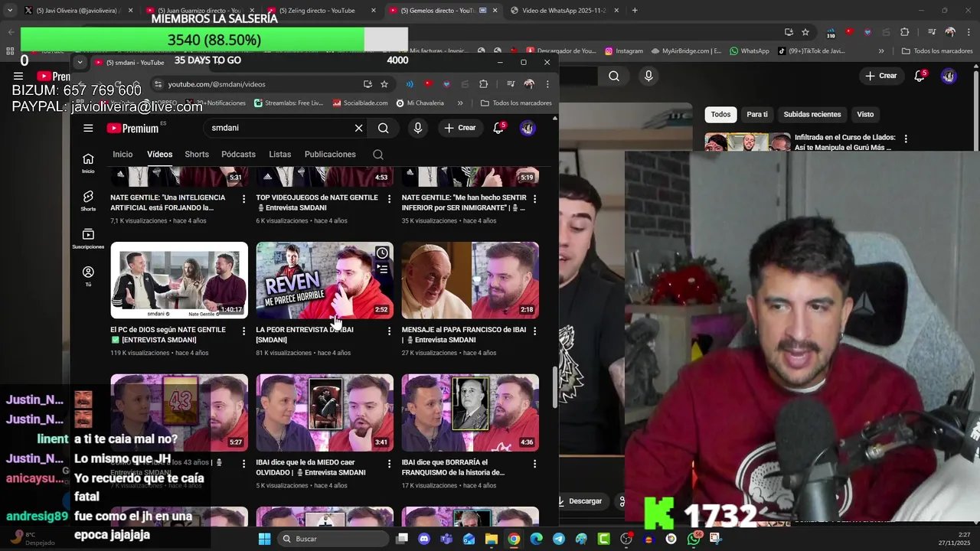View site information for youtube.com/@smdani/videos
This screenshot has height=551, width=980.
[158, 84]
